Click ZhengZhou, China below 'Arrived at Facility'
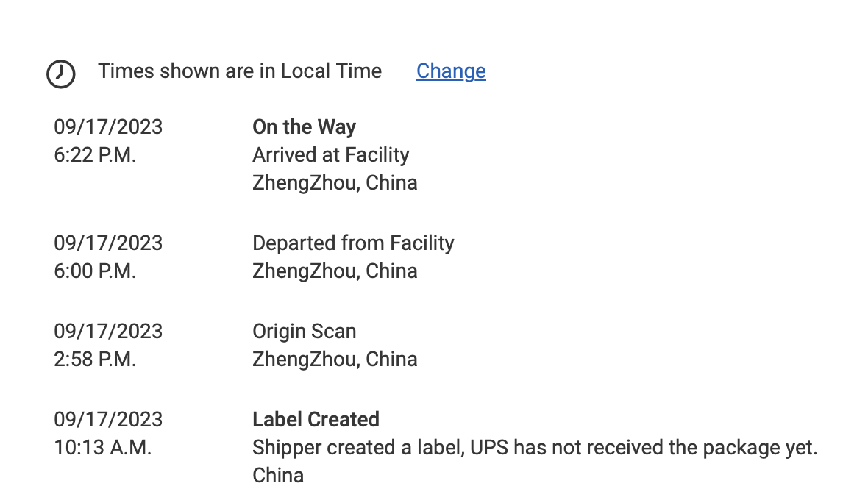Image resolution: width=868 pixels, height=500 pixels. pyautogui.click(x=335, y=183)
